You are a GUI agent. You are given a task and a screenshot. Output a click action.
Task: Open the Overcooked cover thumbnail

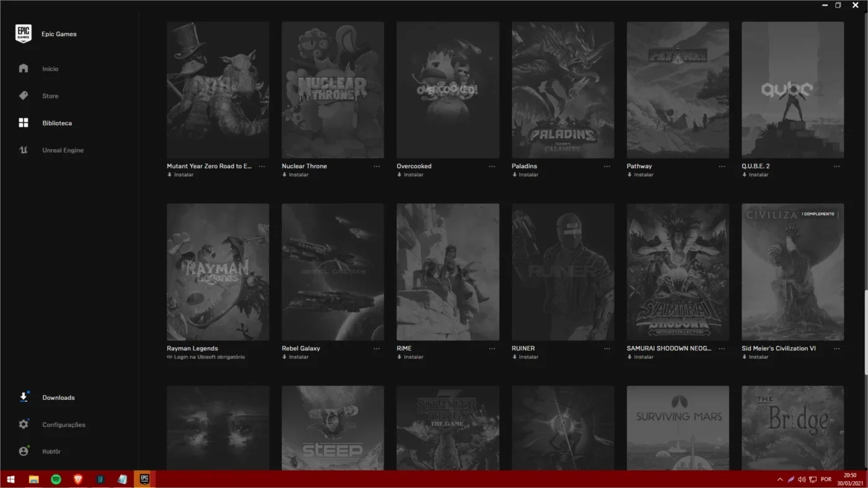point(448,90)
